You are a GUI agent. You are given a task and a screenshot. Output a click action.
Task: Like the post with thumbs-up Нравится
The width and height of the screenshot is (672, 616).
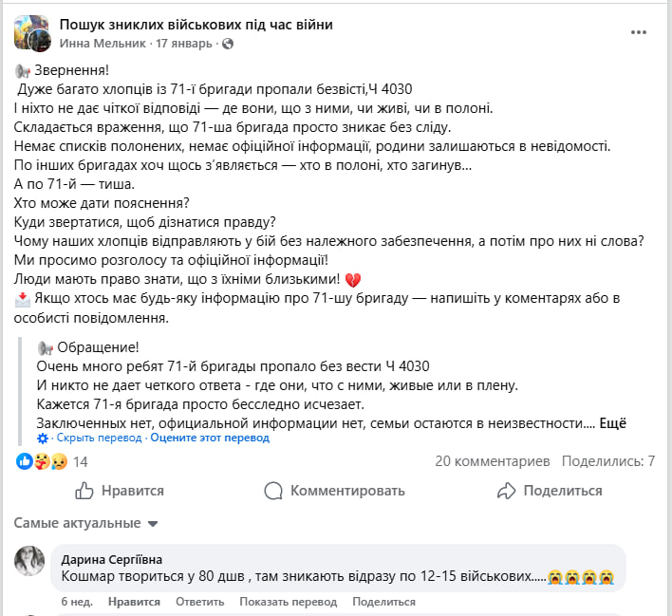(x=120, y=491)
